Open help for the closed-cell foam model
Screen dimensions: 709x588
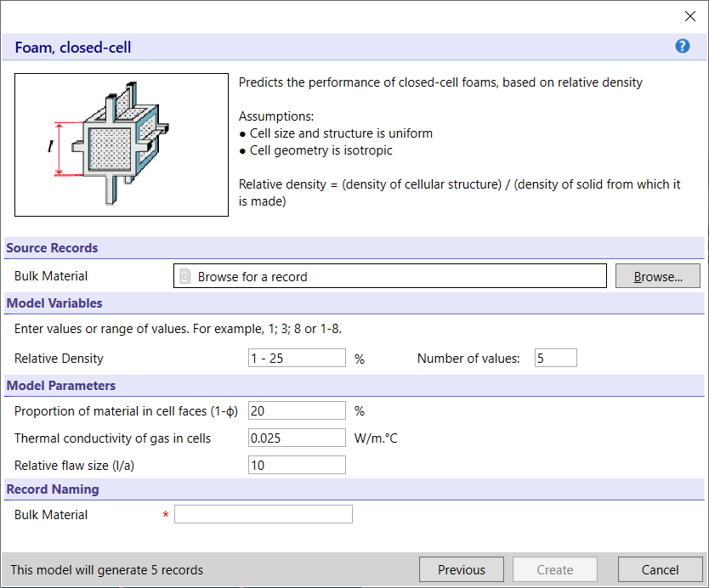click(682, 47)
